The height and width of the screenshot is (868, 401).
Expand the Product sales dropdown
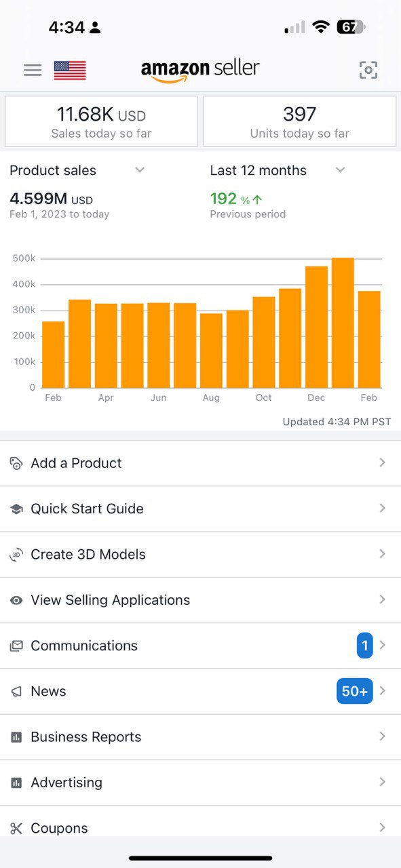[x=140, y=170]
